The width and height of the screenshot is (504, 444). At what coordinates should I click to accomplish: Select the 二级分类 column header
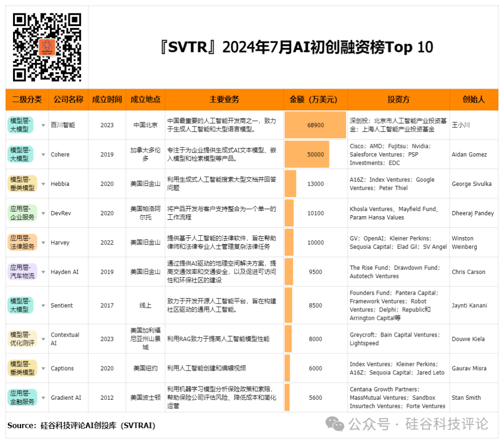pyautogui.click(x=27, y=99)
